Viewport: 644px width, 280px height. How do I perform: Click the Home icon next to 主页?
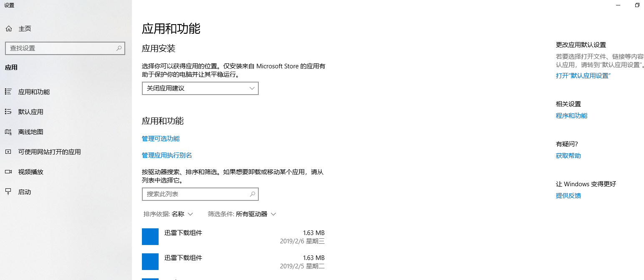click(8, 28)
